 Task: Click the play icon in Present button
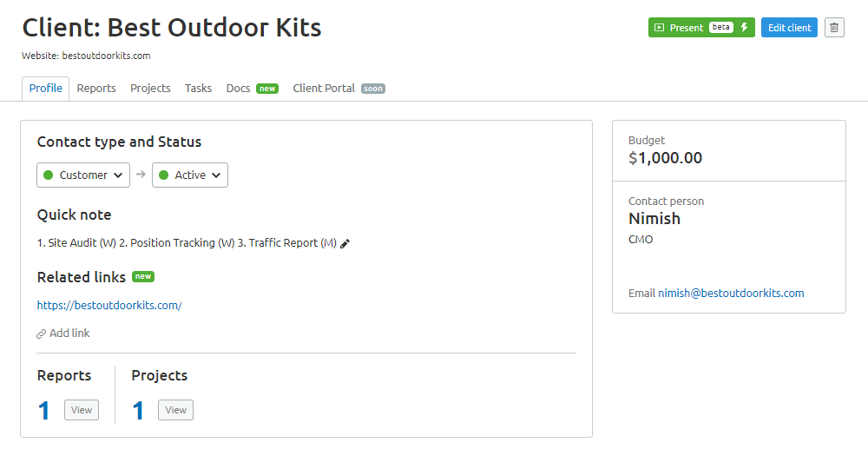coord(659,28)
